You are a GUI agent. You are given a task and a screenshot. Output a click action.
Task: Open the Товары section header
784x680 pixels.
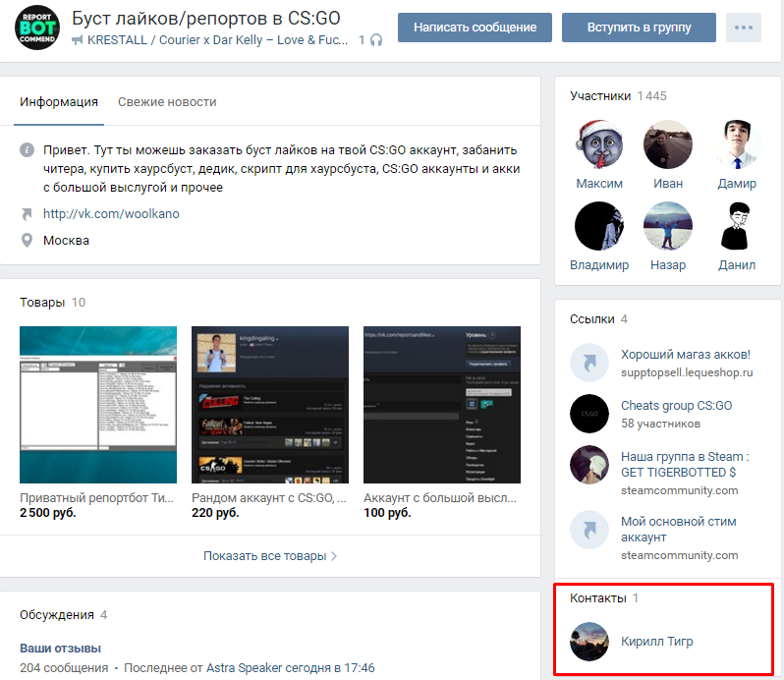pyautogui.click(x=52, y=303)
